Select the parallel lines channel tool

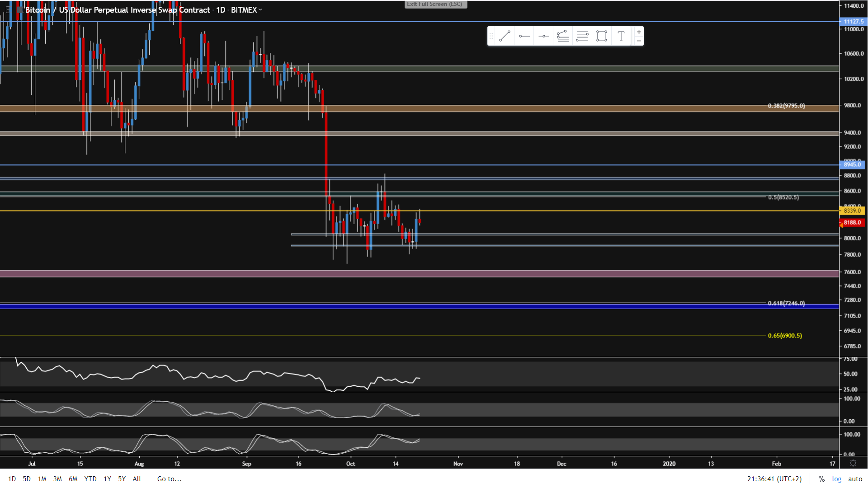[582, 36]
